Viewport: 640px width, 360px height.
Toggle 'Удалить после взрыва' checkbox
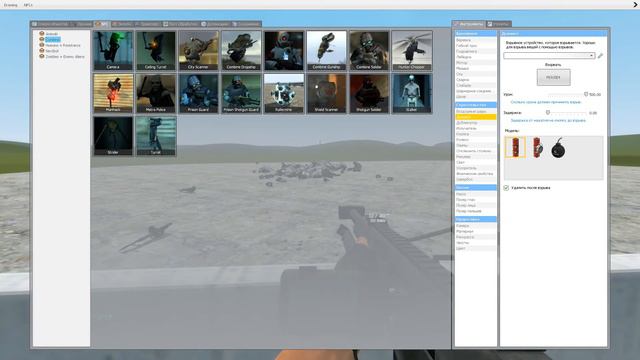pyautogui.click(x=506, y=188)
